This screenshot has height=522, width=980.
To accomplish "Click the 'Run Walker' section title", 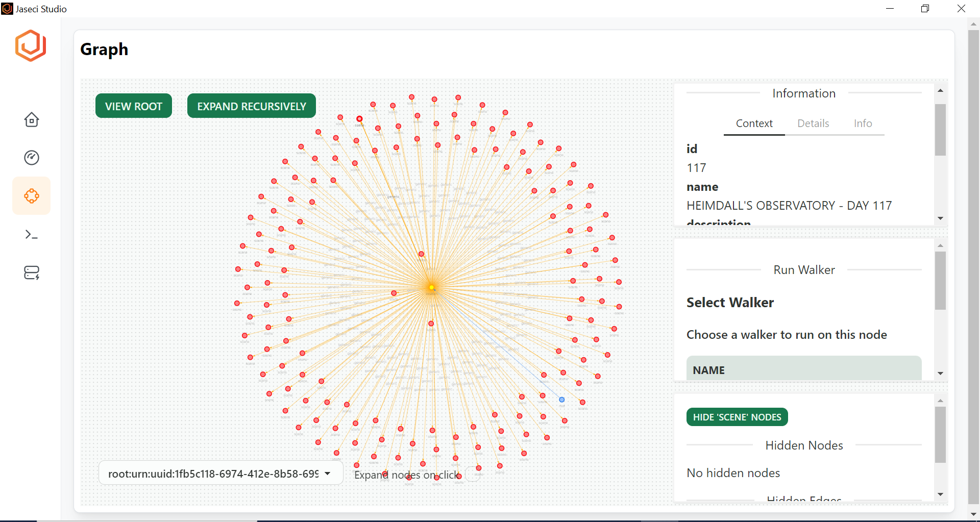I will 804,270.
